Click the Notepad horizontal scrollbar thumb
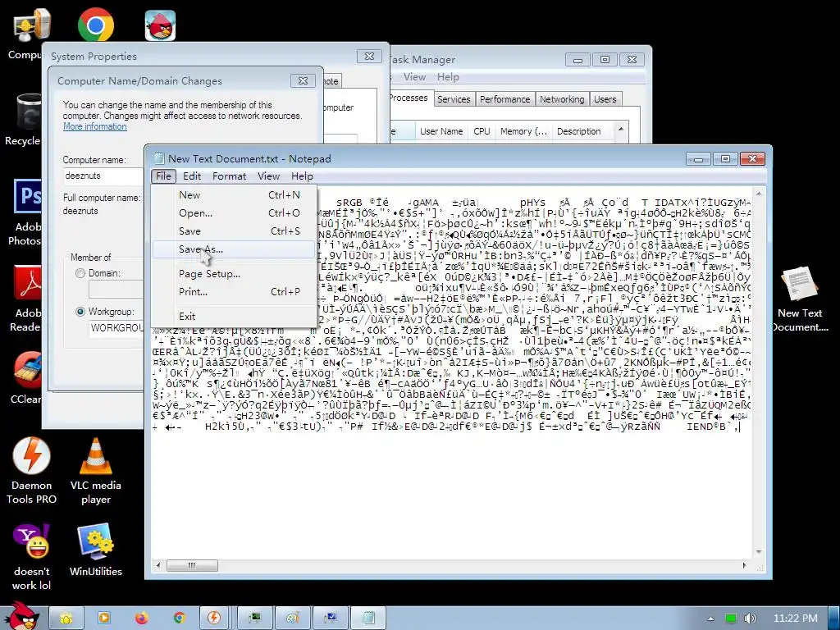 coord(192,565)
